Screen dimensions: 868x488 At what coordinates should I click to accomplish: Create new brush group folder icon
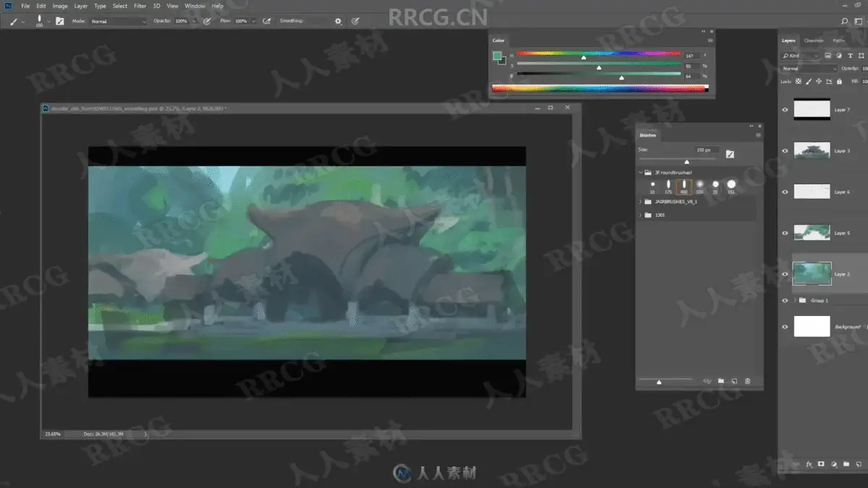pos(721,381)
